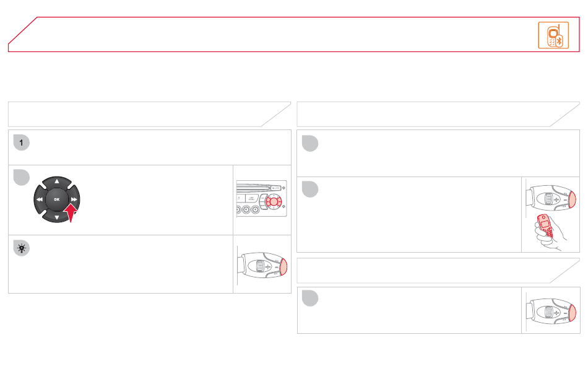
Task: Click the red highlighted dial on radio illustration
Action: click(x=274, y=201)
